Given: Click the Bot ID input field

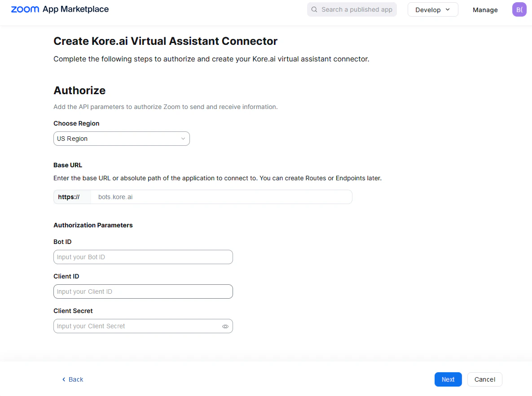Looking at the screenshot, I should tap(143, 257).
